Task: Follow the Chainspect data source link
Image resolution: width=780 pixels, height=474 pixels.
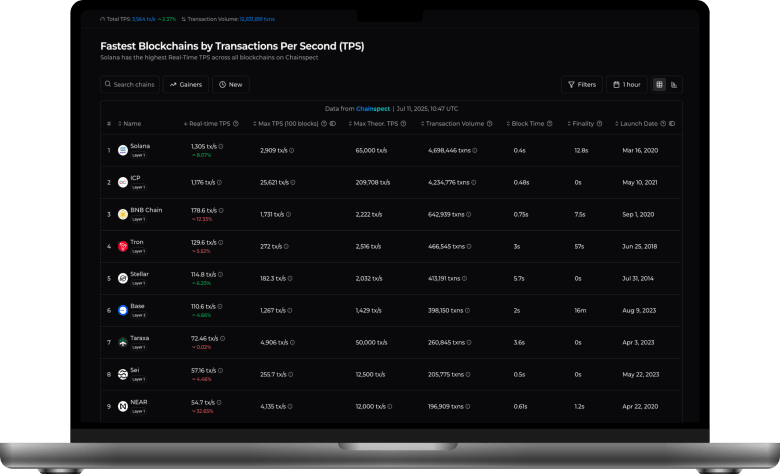Action: click(373, 109)
